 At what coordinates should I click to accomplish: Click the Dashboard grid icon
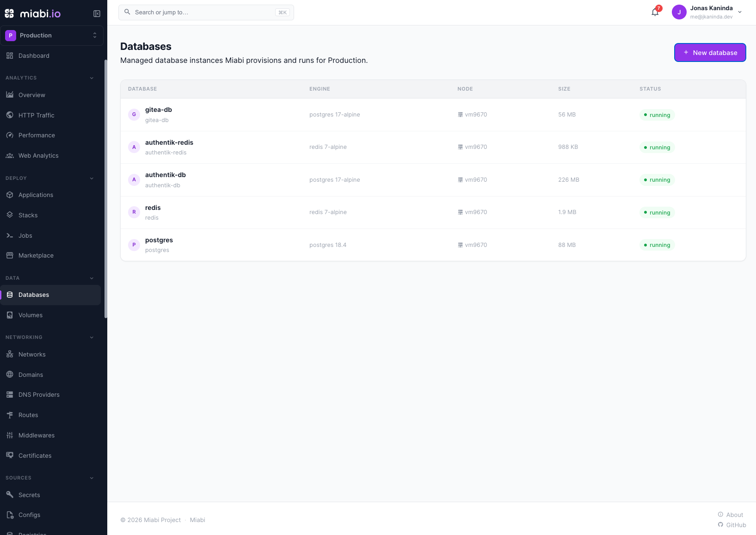pos(10,56)
